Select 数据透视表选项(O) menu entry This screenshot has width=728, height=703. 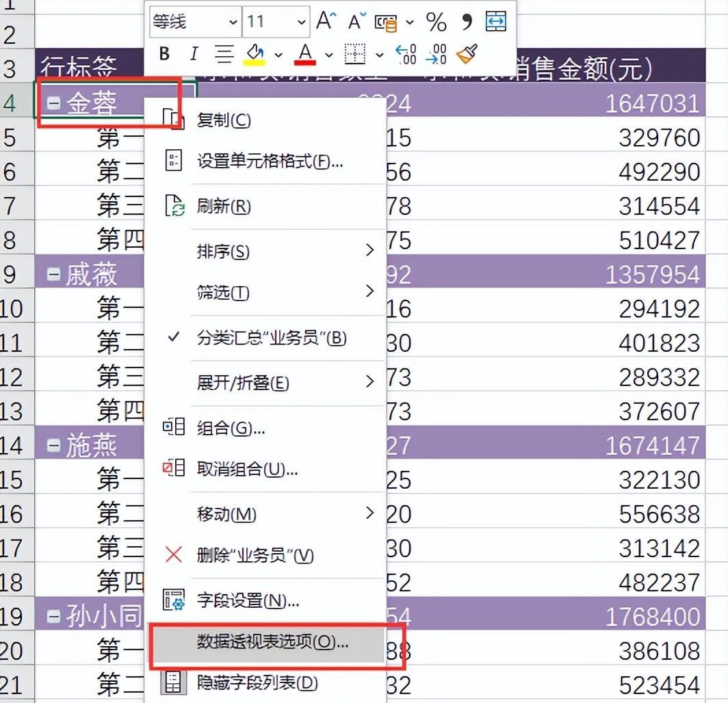[x=265, y=642]
